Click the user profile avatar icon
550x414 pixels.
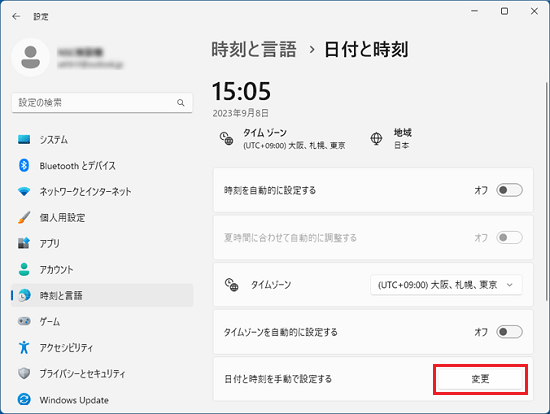(31, 57)
